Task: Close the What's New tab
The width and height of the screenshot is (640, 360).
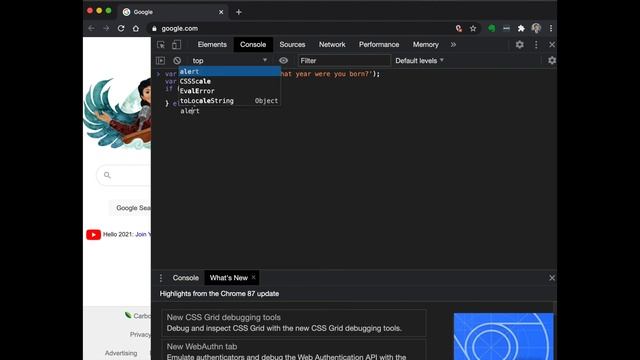Action: pos(253,277)
